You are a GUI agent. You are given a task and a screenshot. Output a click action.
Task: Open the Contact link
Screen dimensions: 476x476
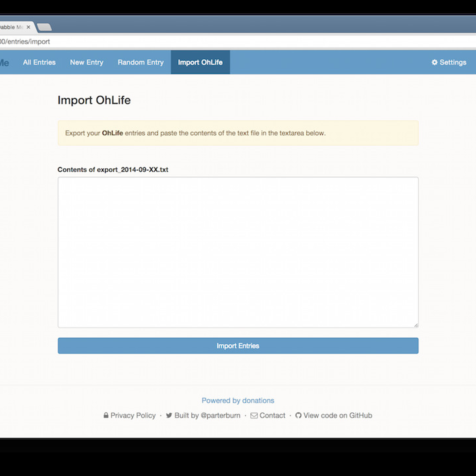pyautogui.click(x=272, y=415)
